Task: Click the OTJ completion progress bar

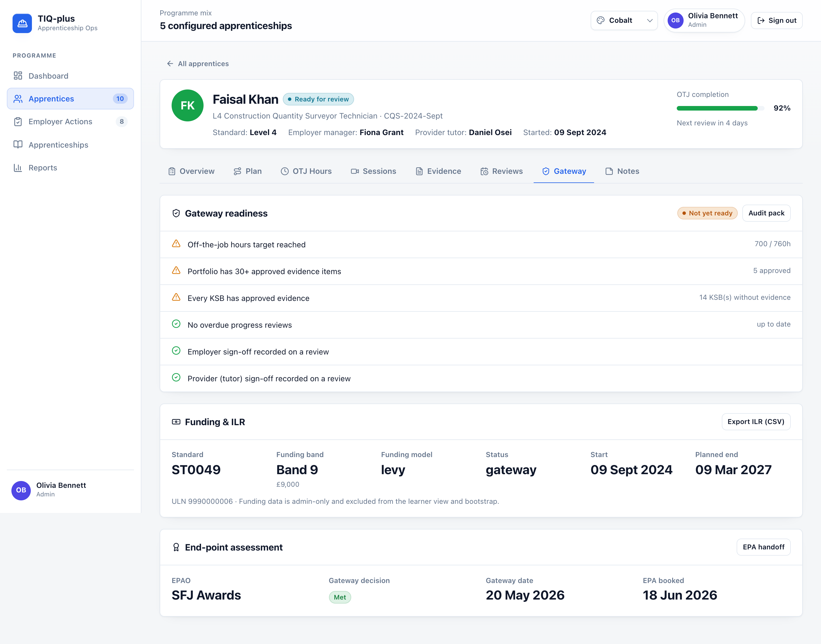Action: 720,108
